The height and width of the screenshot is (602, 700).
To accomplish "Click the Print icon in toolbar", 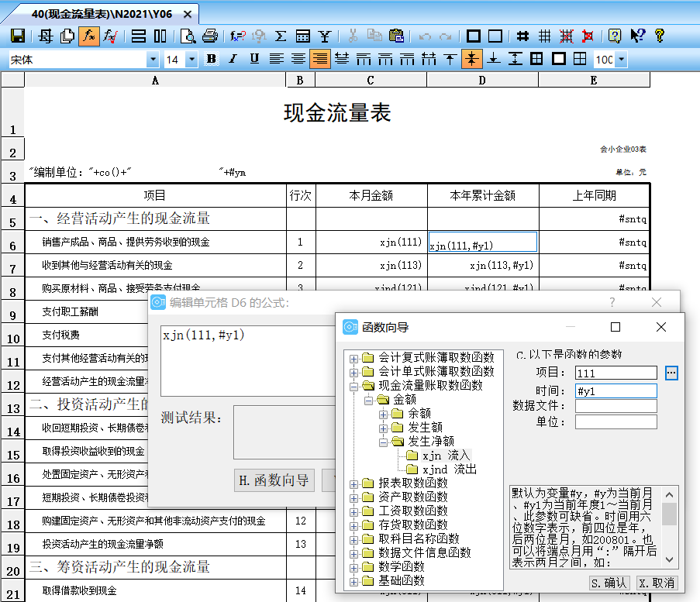I will coord(209,36).
